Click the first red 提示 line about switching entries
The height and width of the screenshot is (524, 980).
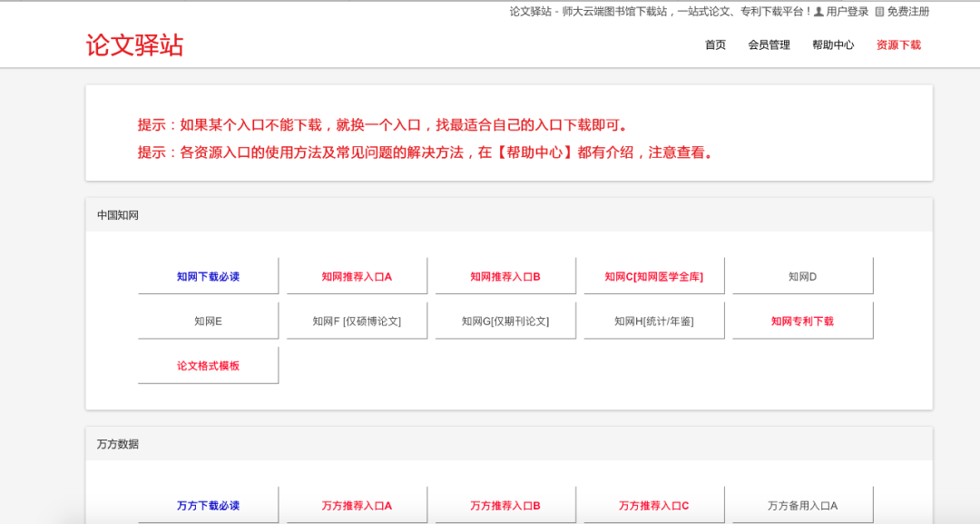(x=383, y=125)
